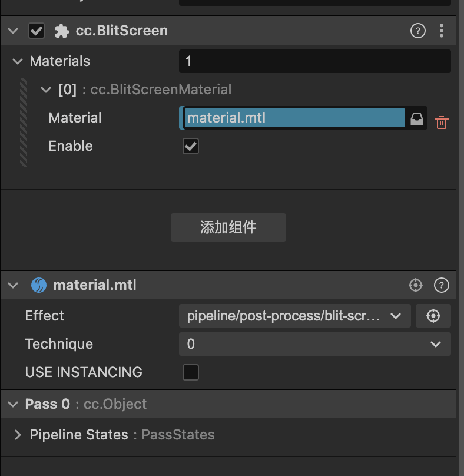Viewport: 464px width, 476px height.
Task: Click the cc.BlitScreen help question-mark icon
Action: 417,31
